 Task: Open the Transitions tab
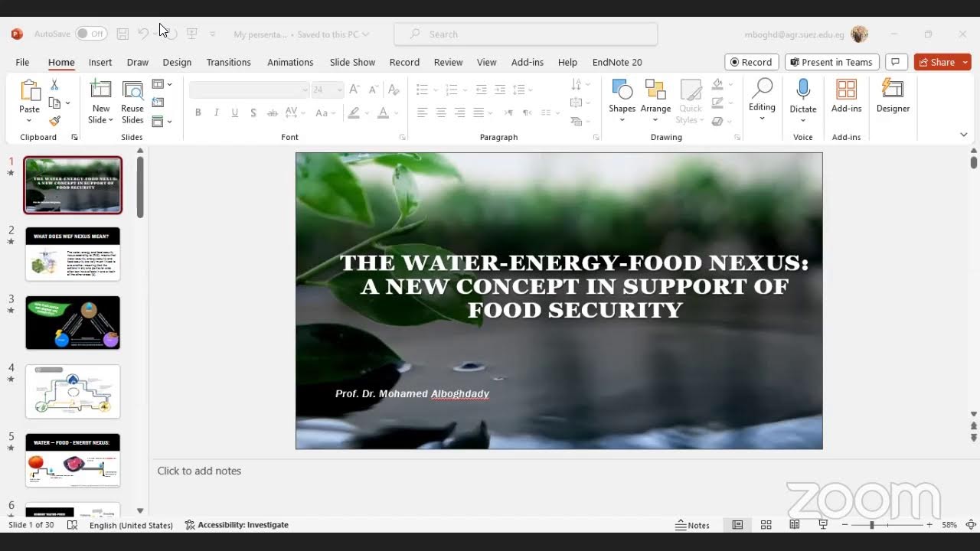point(228,62)
